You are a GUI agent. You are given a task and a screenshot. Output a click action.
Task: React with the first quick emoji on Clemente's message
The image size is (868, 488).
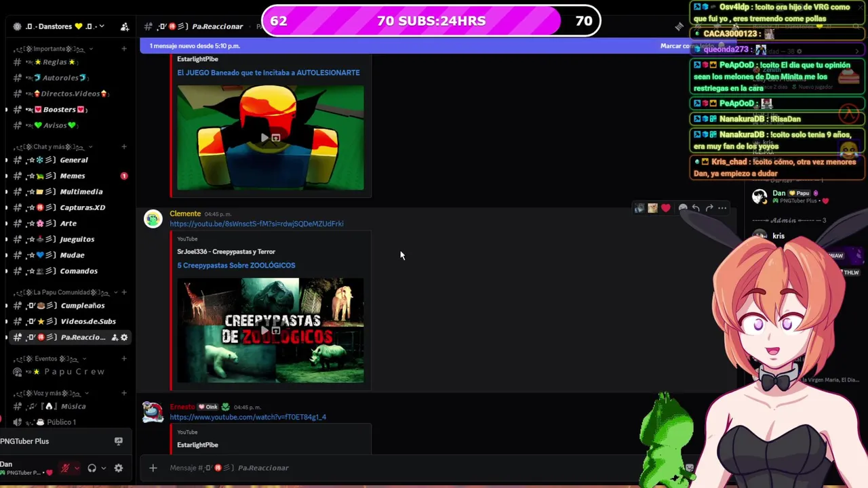point(639,208)
